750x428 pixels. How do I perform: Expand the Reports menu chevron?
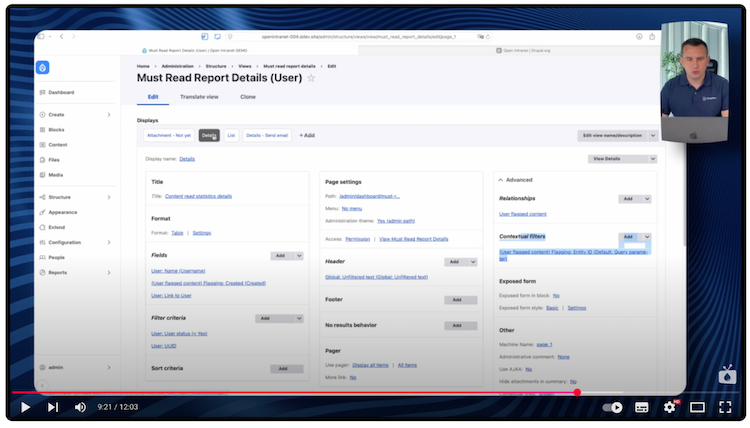point(109,273)
